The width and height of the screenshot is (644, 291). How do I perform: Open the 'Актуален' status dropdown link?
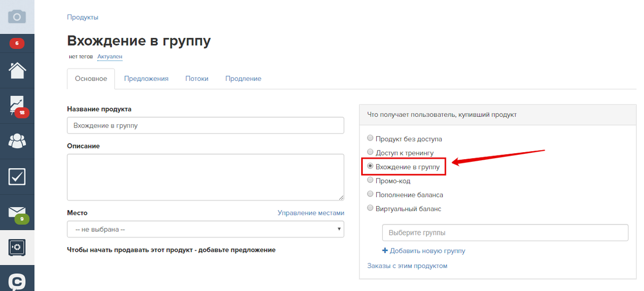110,56
